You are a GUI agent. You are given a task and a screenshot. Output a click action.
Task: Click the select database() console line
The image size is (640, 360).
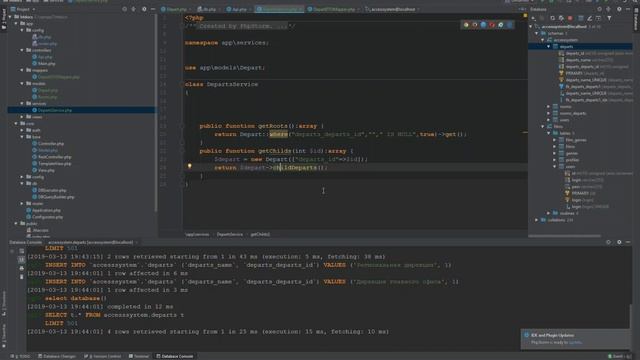click(x=76, y=298)
